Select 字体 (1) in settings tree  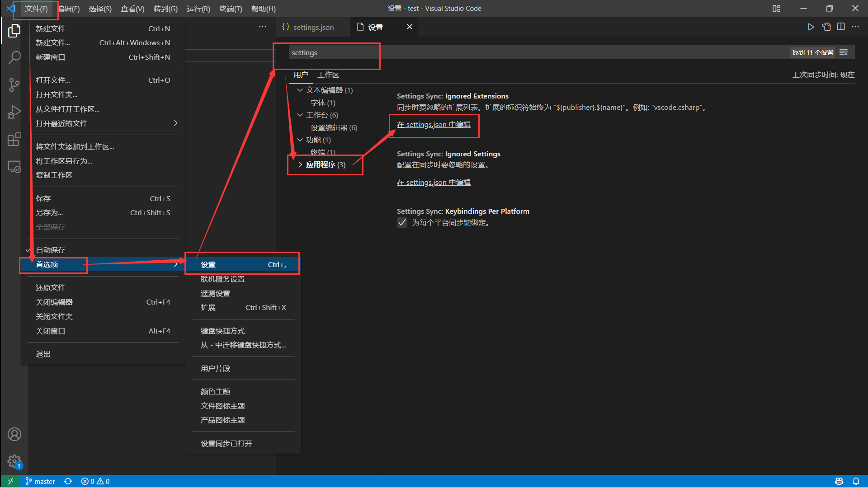pyautogui.click(x=323, y=103)
